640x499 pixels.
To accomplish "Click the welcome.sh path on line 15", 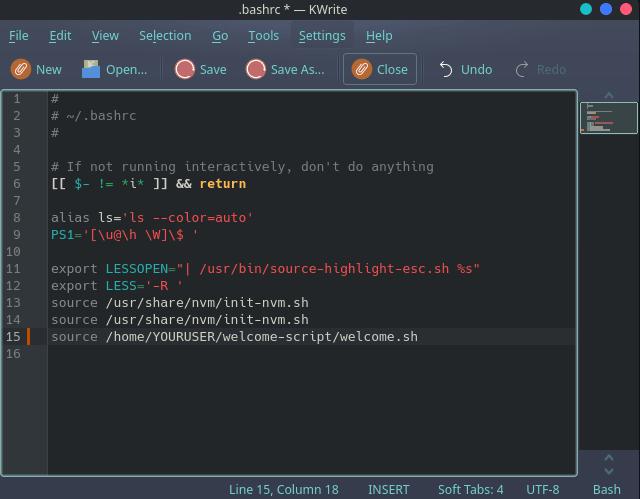I will [x=262, y=337].
